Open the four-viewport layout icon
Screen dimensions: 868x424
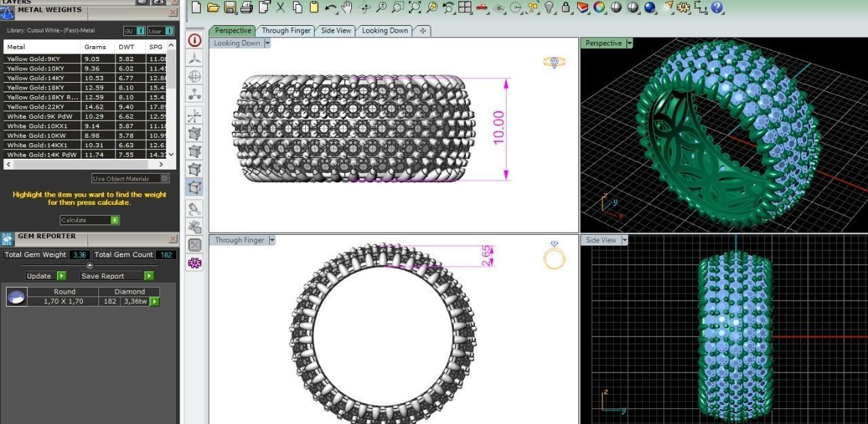465,7
